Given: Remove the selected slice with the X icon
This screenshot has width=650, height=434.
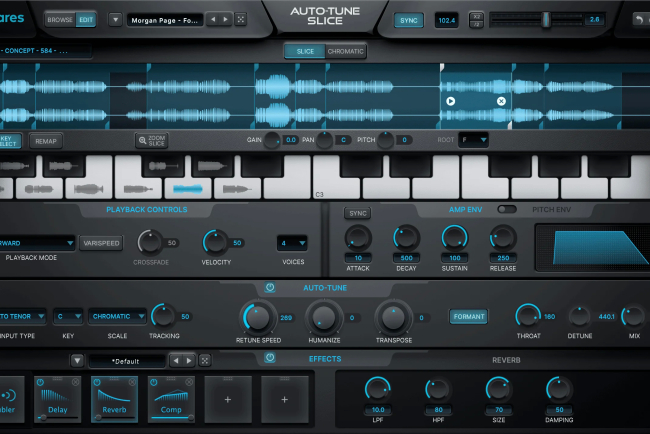Looking at the screenshot, I should [501, 101].
